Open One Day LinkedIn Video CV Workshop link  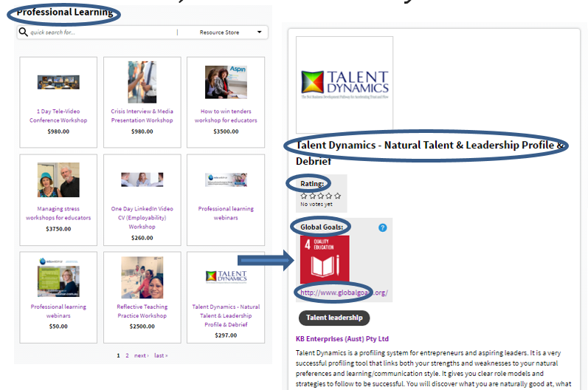click(142, 218)
